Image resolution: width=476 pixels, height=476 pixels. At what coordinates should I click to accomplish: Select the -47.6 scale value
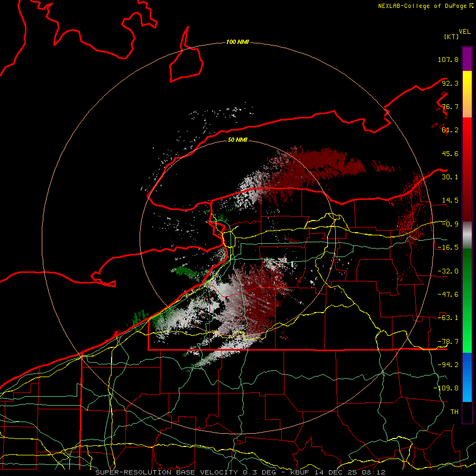[x=448, y=295]
